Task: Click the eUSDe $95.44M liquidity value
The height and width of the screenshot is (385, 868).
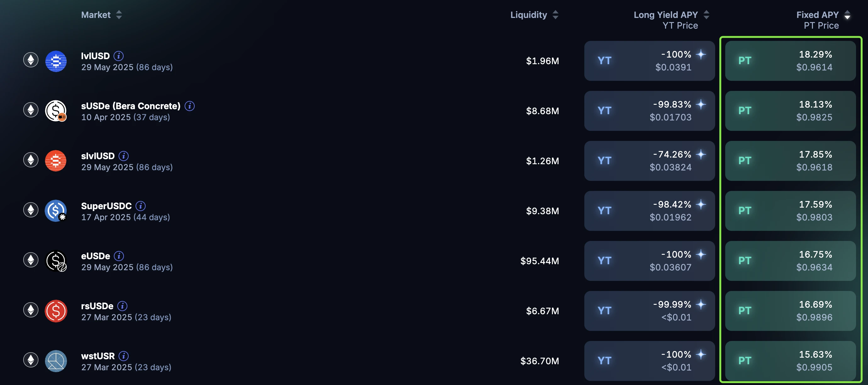Action: tap(539, 261)
